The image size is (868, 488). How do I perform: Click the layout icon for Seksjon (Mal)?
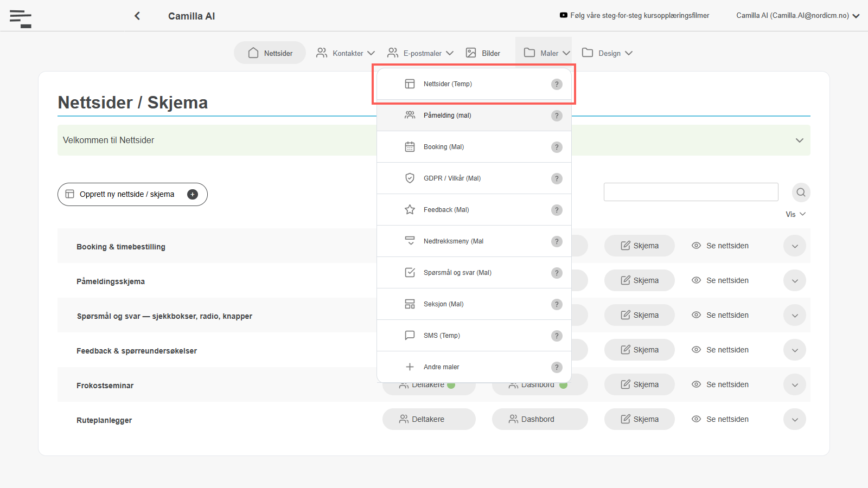pyautogui.click(x=410, y=304)
